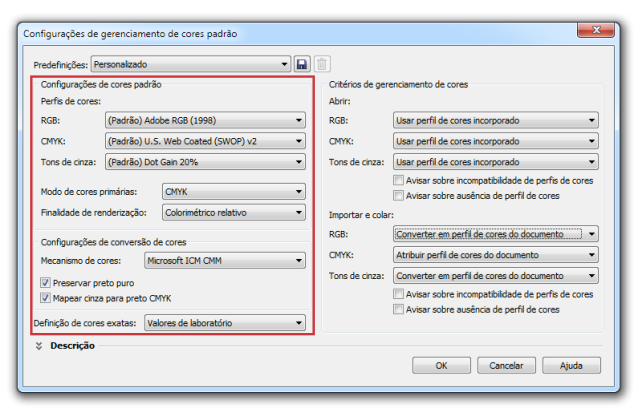Click the 'Abrir:' label
This screenshot has width=634, height=408.
pyautogui.click(x=340, y=101)
